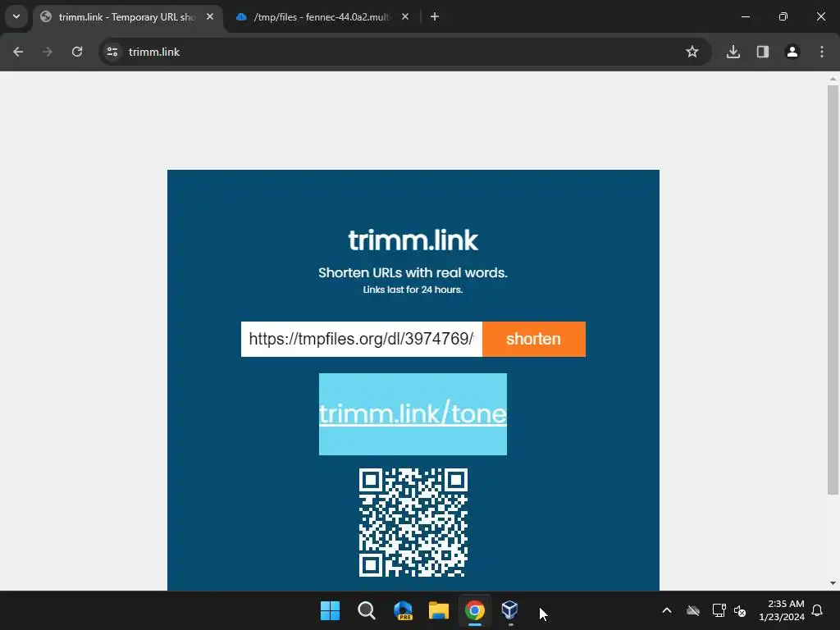Open the VirtualBox taskbar icon

510,610
